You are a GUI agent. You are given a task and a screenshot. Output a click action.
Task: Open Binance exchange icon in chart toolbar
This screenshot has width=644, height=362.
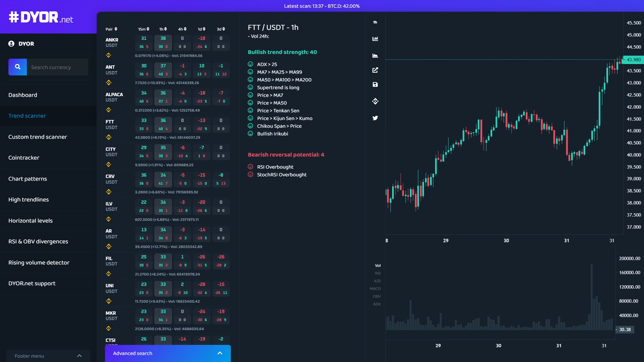[375, 101]
